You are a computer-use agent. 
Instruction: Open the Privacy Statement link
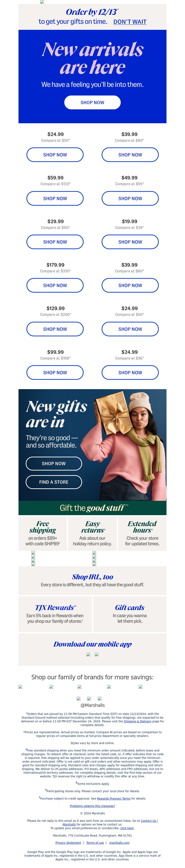(68, 843)
